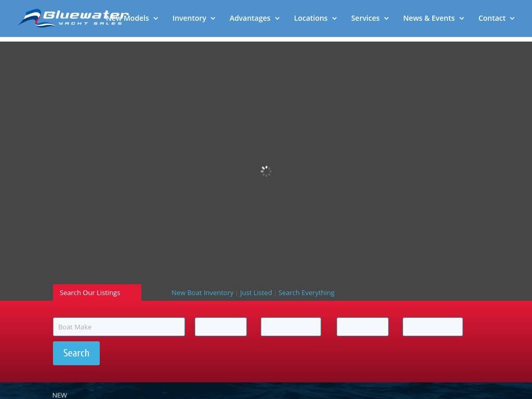The image size is (532, 399).
Task: Open the Just Listed link
Action: click(x=256, y=292)
